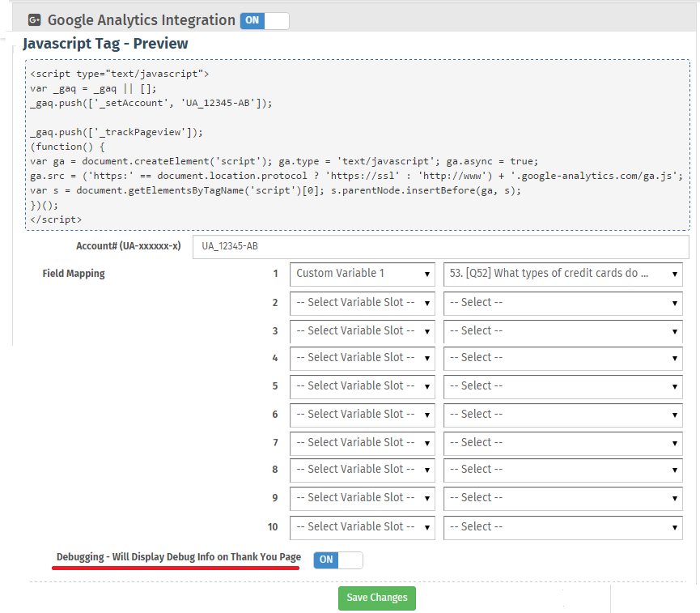Image resolution: width=700 pixels, height=613 pixels.
Task: Click the closing script tag line
Action: tap(56, 219)
